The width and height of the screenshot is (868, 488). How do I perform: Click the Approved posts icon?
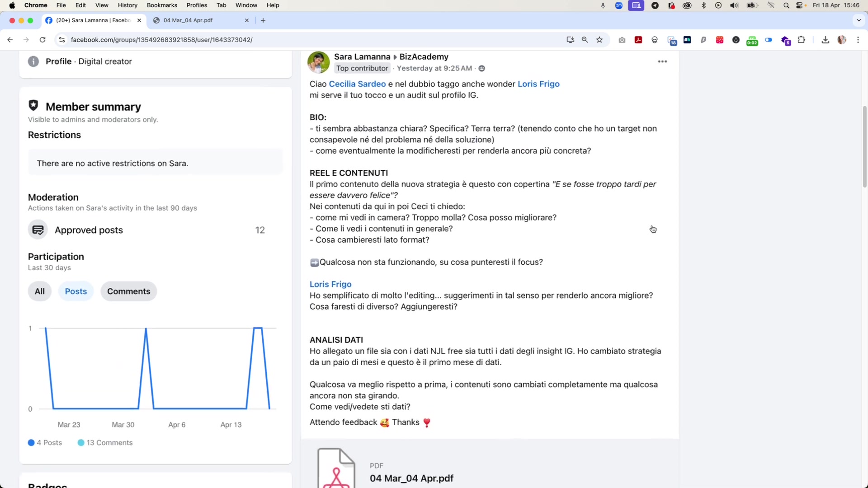(38, 230)
